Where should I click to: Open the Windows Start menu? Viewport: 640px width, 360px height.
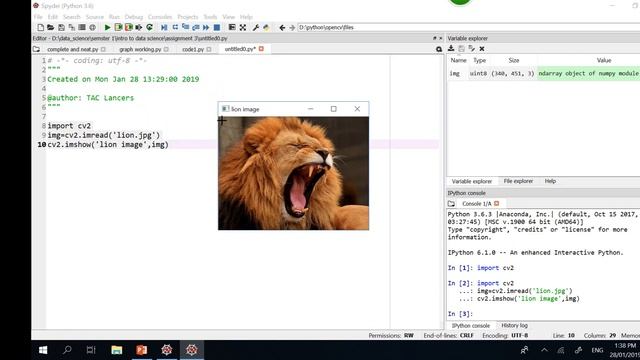coord(43,350)
